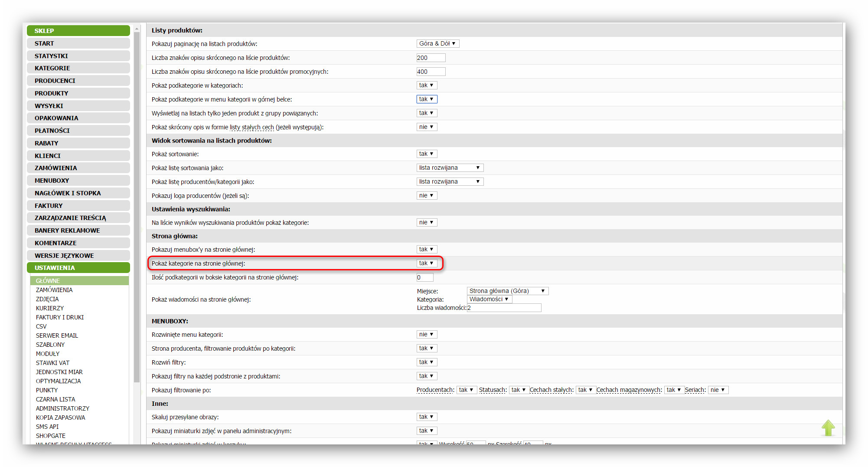868x467 pixels.
Task: Click the SKLEP header button
Action: click(78, 31)
